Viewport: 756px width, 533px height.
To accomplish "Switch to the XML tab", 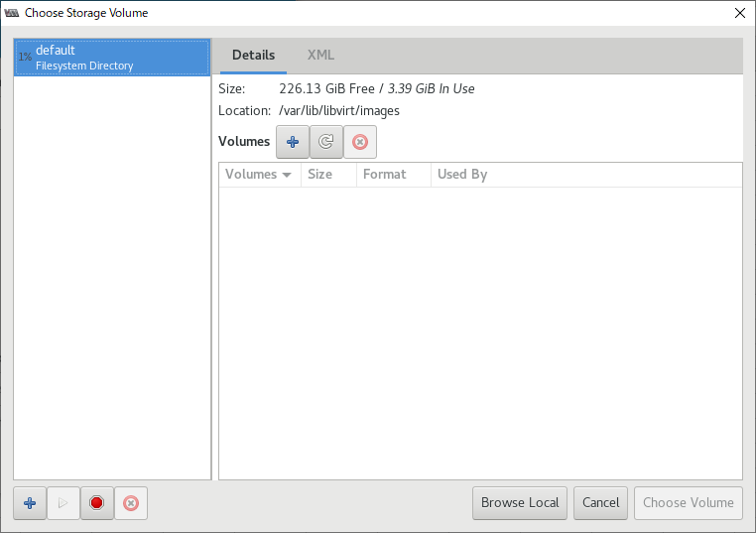I will tap(320, 55).
